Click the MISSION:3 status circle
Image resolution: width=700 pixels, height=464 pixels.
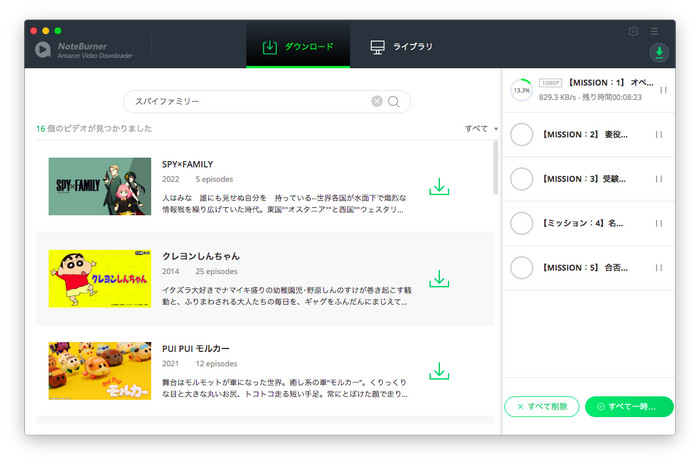[x=521, y=179]
